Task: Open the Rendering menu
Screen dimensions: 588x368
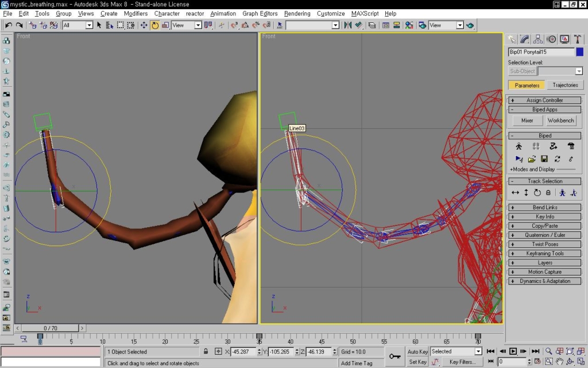Action: (297, 14)
